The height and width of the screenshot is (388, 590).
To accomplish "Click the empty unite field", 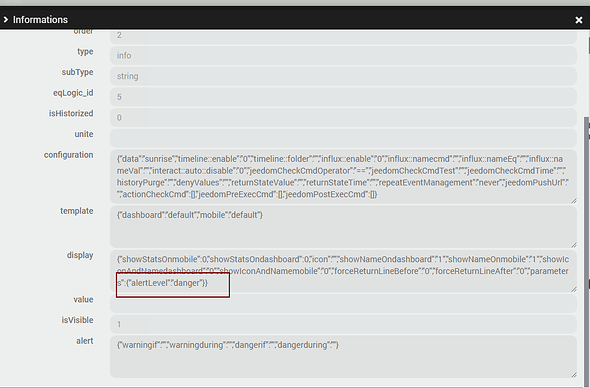I will click(x=343, y=138).
